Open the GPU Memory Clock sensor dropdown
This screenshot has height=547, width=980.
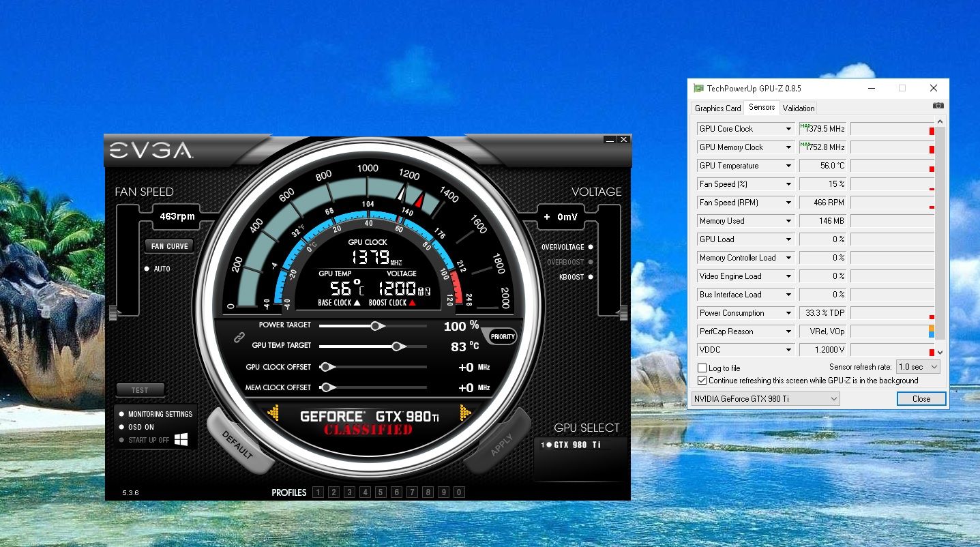(x=746, y=147)
